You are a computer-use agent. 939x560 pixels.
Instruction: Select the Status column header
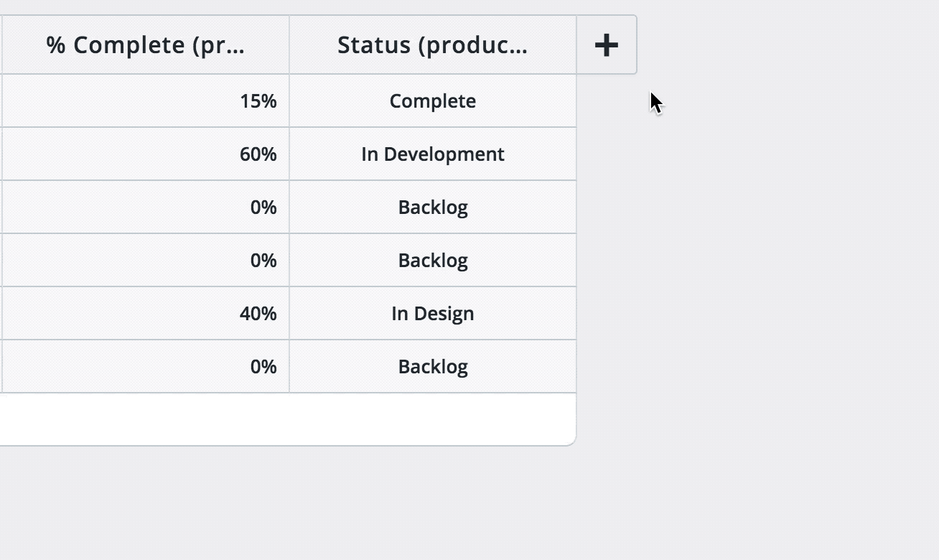(432, 45)
